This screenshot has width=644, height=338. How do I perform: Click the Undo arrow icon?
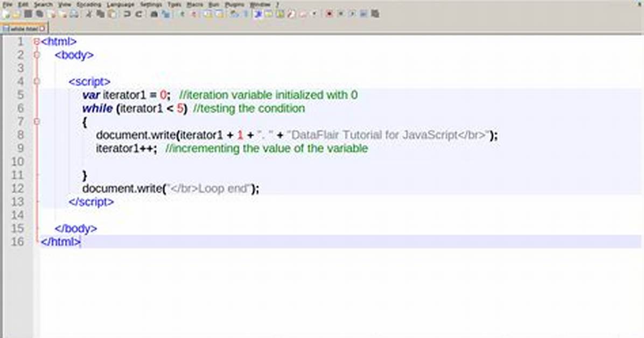click(127, 14)
